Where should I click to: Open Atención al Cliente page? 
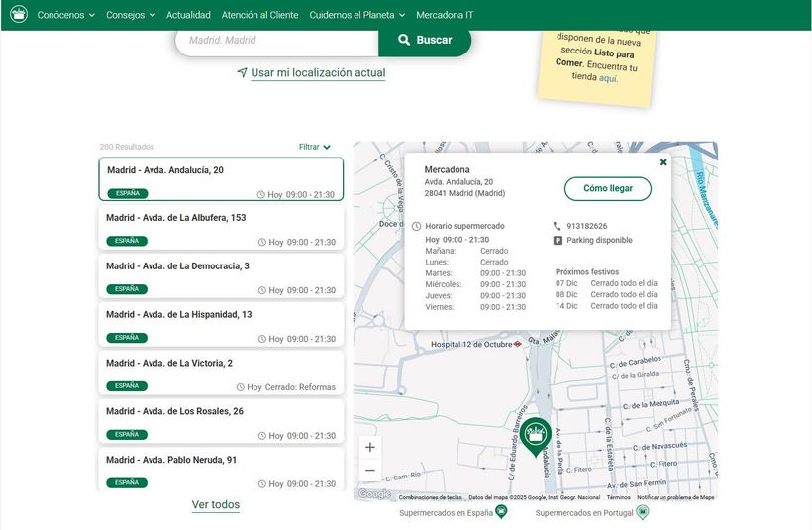pos(259,15)
